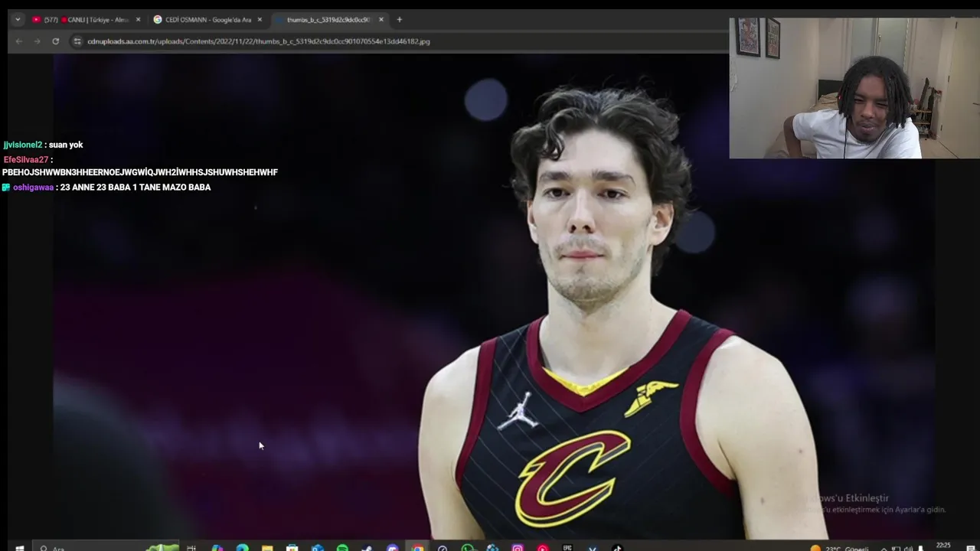Open the weather widget showing 23°C Güneşli
The width and height of the screenshot is (980, 551).
coord(840,548)
